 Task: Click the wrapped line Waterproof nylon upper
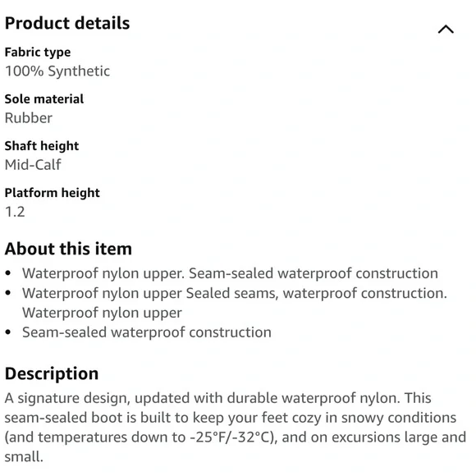point(102,313)
